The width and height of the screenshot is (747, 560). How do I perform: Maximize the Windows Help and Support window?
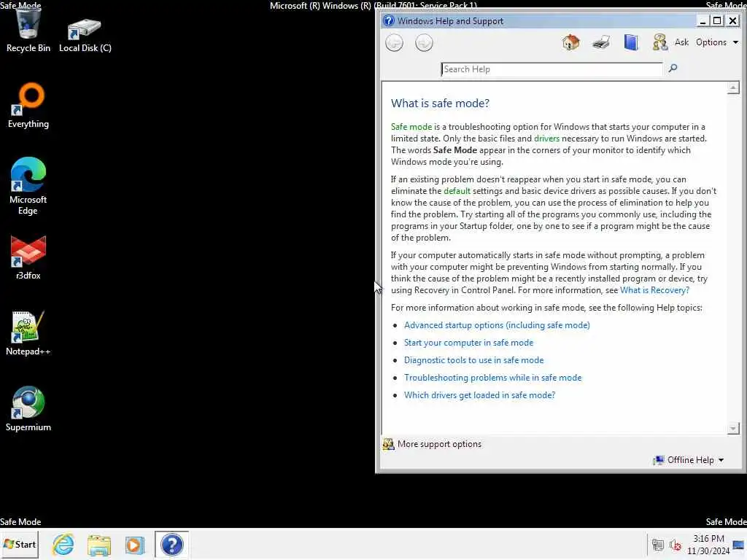pos(716,21)
